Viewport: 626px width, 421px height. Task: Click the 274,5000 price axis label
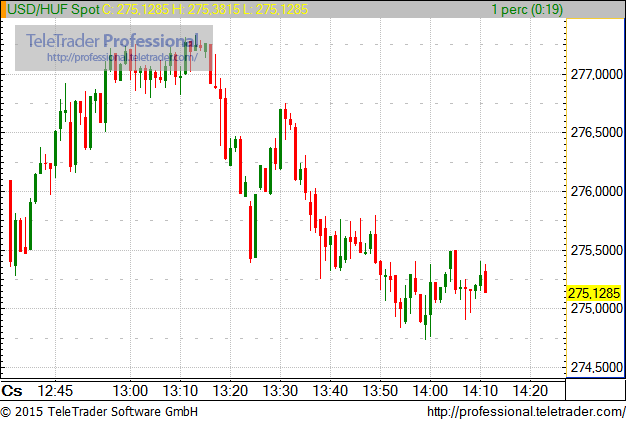click(x=596, y=367)
